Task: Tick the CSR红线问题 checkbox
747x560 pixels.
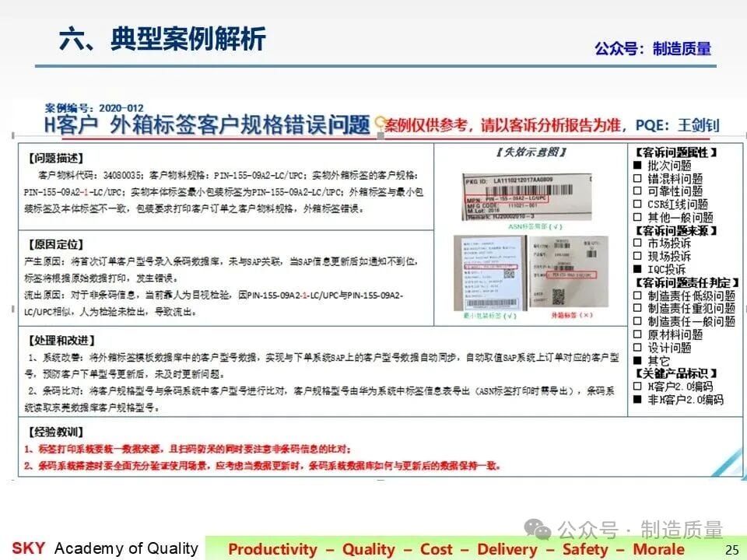Action: point(637,205)
